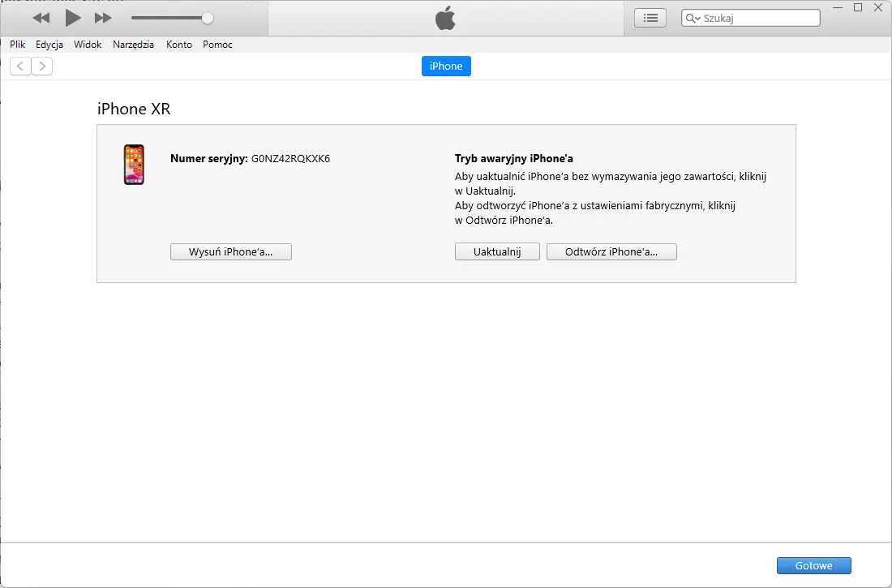Eject the device with Wysuń iPhone'a
The width and height of the screenshot is (892, 588).
click(x=230, y=251)
